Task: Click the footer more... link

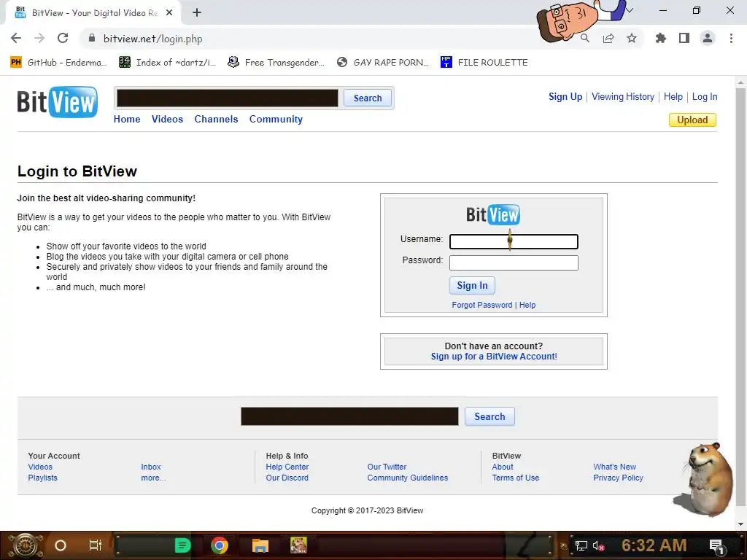Action: pos(153,478)
